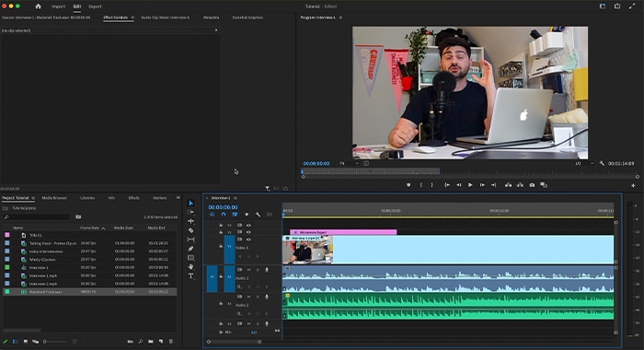The height and width of the screenshot is (350, 644).
Task: Click the Comparison View icon
Action: click(x=544, y=185)
